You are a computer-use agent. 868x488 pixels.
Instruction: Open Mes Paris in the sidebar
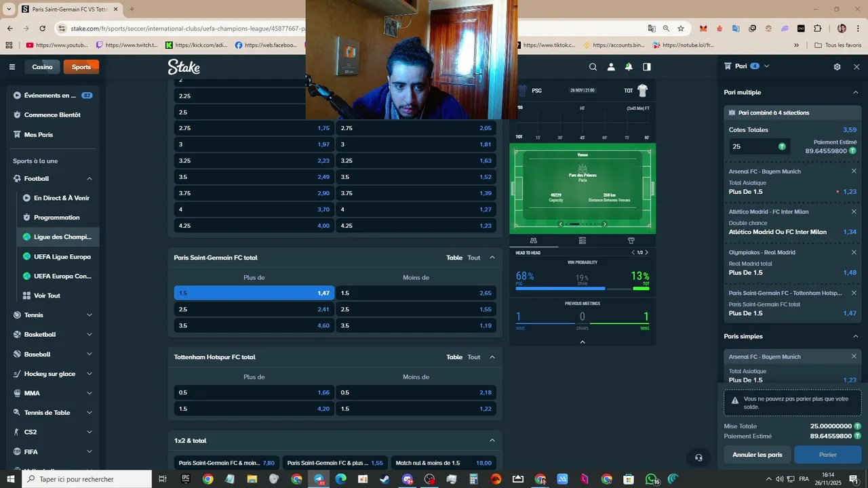click(52, 134)
